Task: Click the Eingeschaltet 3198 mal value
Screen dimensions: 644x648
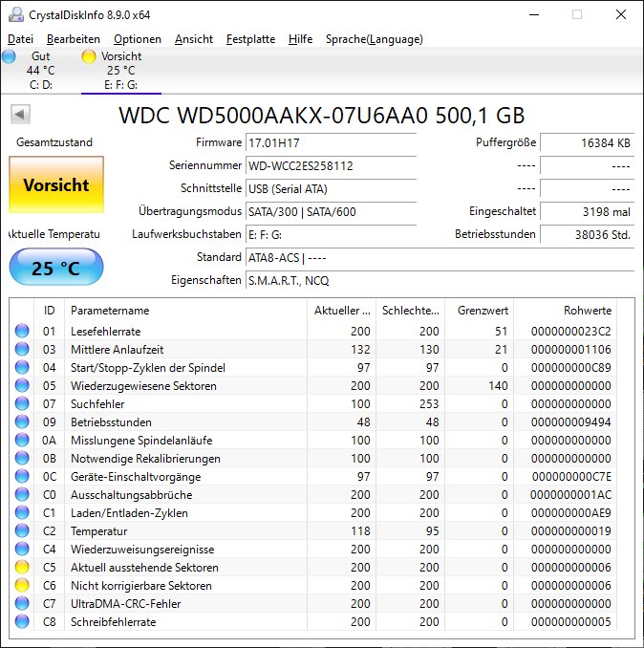Action: [587, 212]
